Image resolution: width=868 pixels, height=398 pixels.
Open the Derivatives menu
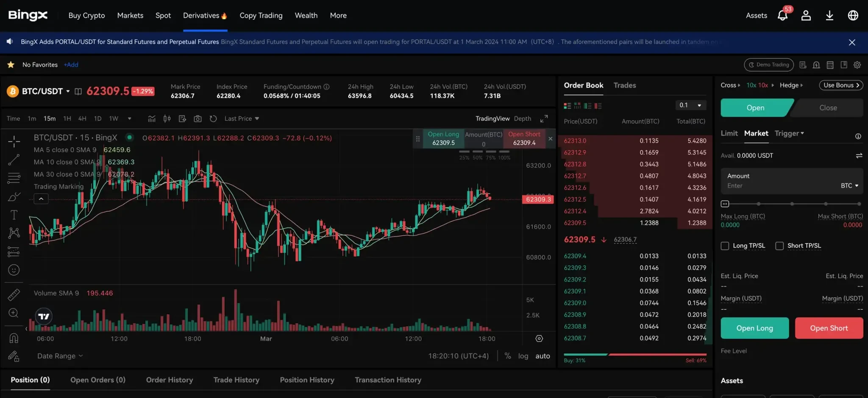pyautogui.click(x=205, y=16)
